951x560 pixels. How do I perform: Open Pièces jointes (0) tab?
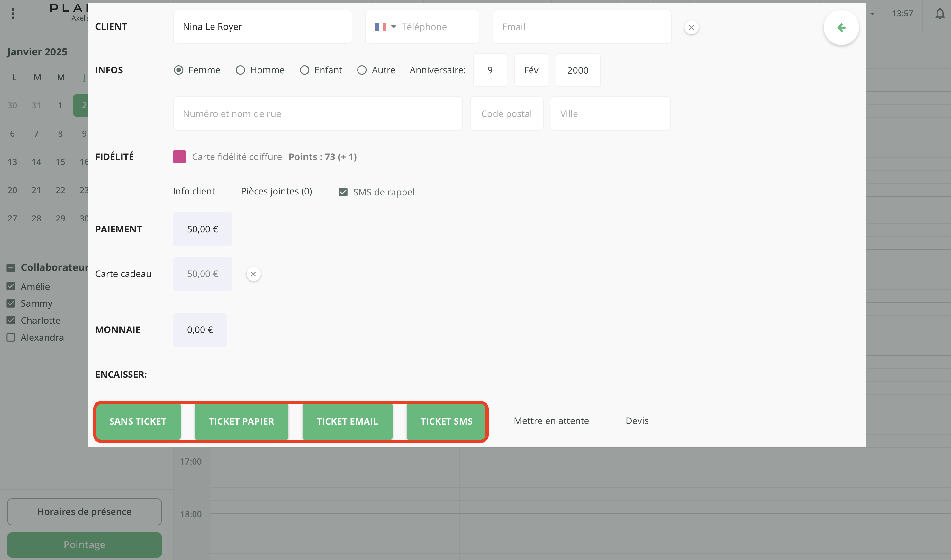[276, 191]
